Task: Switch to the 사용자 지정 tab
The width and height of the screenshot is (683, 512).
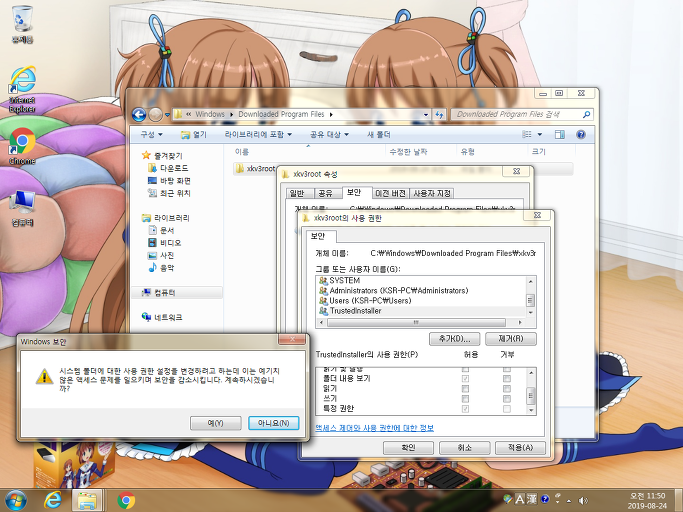Action: [x=432, y=193]
